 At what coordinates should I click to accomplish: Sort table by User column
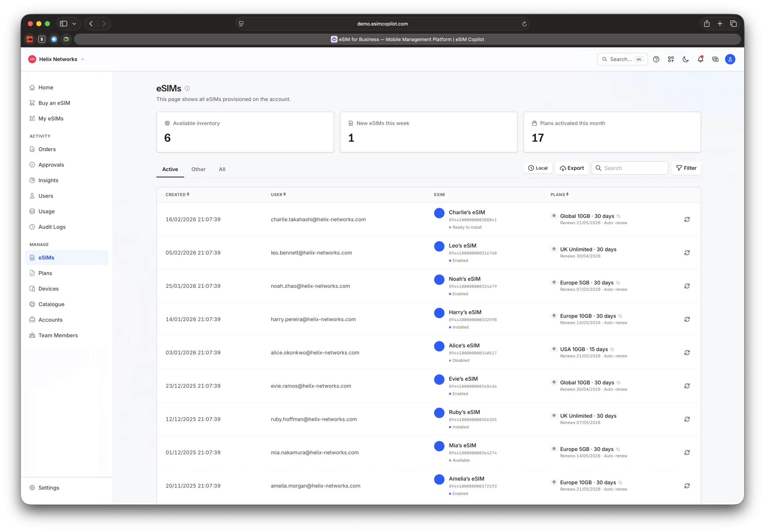[x=278, y=194]
